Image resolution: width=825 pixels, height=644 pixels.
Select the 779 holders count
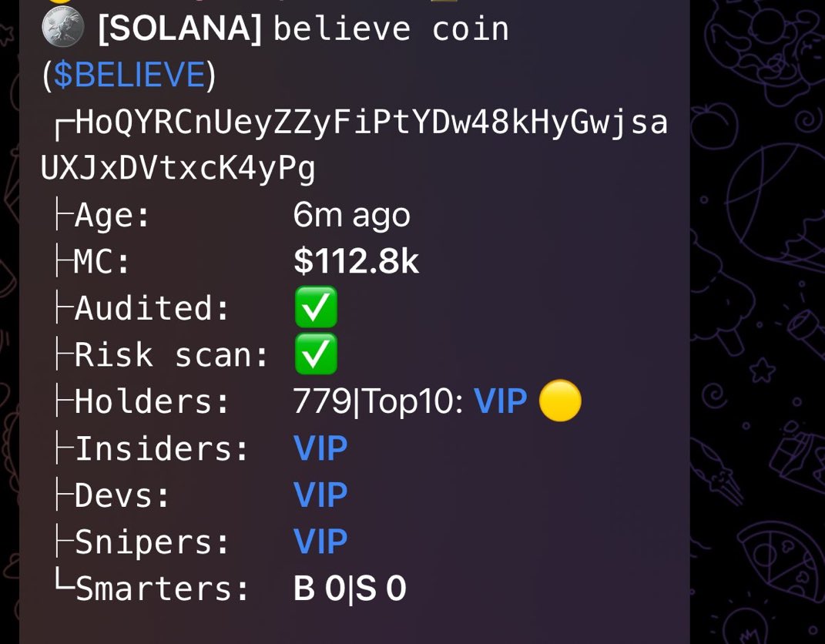coord(321,401)
